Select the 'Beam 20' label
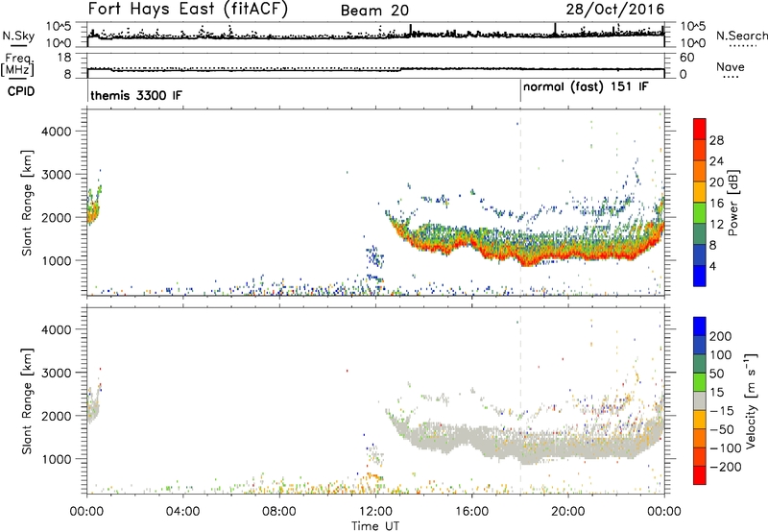The image size is (768, 532). tap(374, 11)
